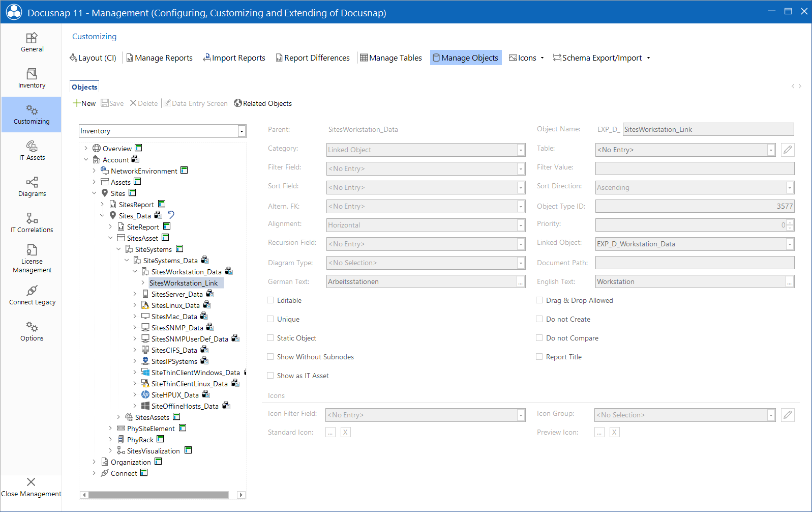Viewport: 812px width, 512px height.
Task: Toggle the Unique checkbox
Action: [270, 319]
